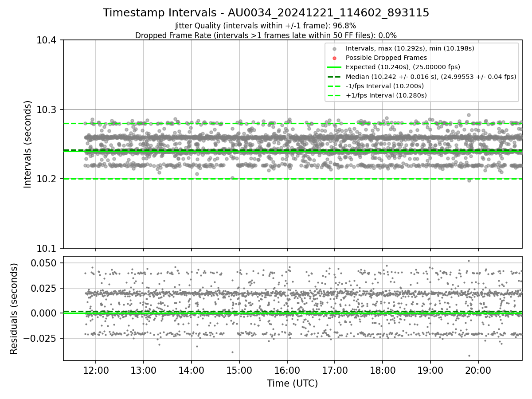The width and height of the screenshot is (532, 399).
Task: Click the 19:00 time tick label
Action: coord(430,371)
